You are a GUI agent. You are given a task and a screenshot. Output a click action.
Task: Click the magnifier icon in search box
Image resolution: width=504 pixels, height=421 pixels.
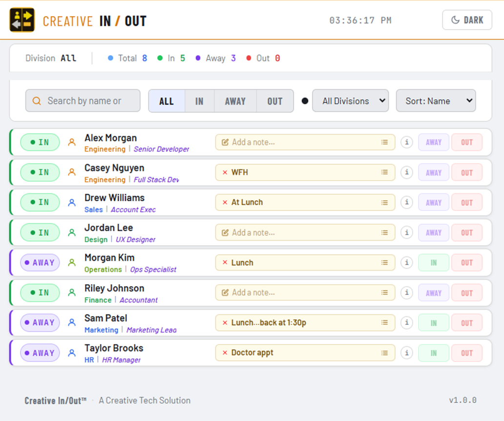tap(37, 101)
